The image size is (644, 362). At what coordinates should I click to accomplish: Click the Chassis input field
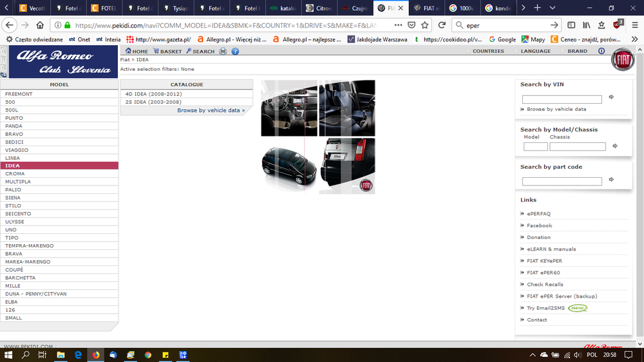click(x=578, y=146)
